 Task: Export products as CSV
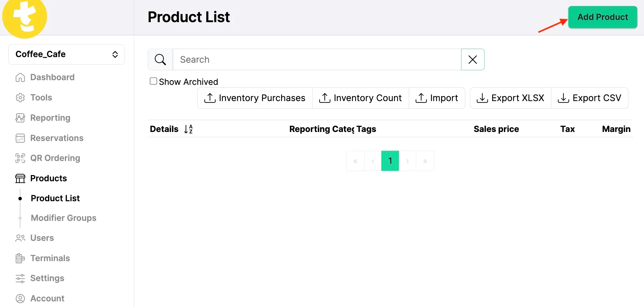pos(589,98)
